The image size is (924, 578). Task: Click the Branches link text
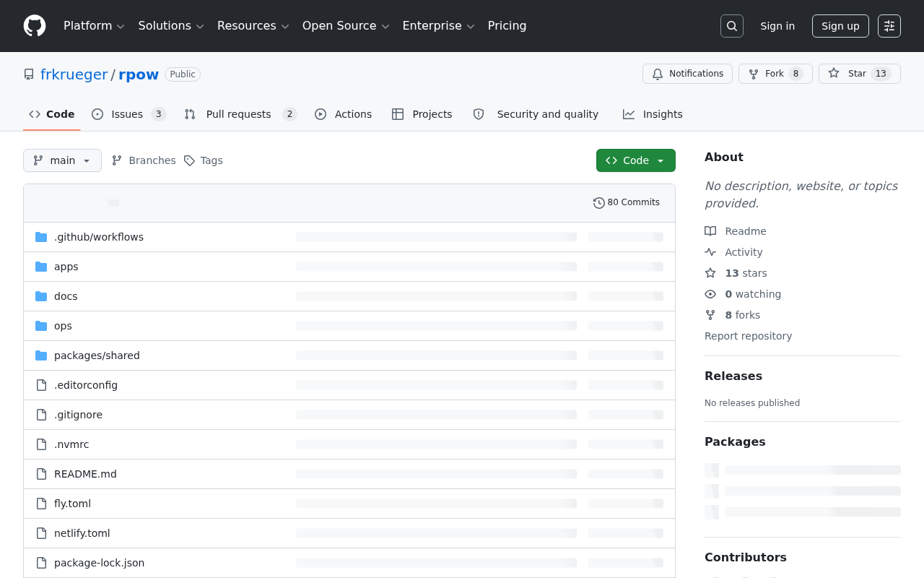pyautogui.click(x=152, y=160)
